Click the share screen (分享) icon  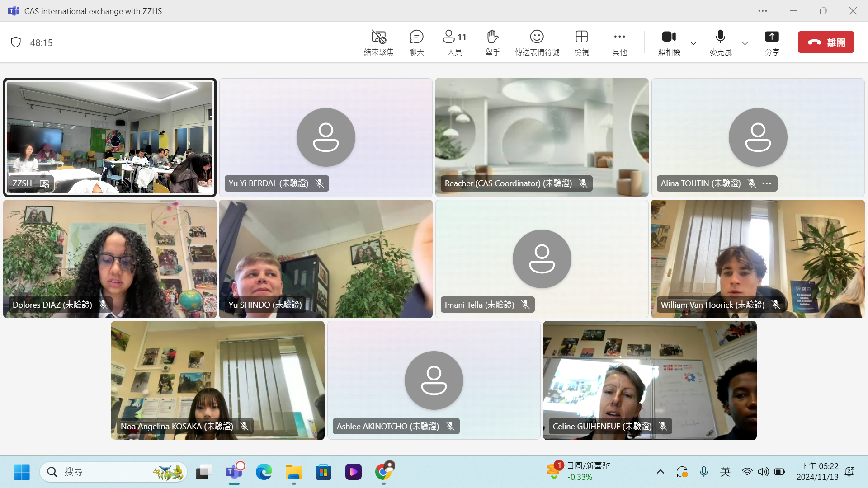tap(772, 42)
